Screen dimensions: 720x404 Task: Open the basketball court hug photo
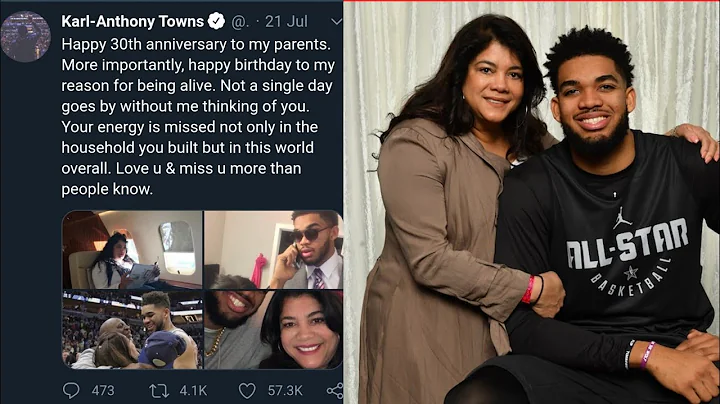pos(132,329)
